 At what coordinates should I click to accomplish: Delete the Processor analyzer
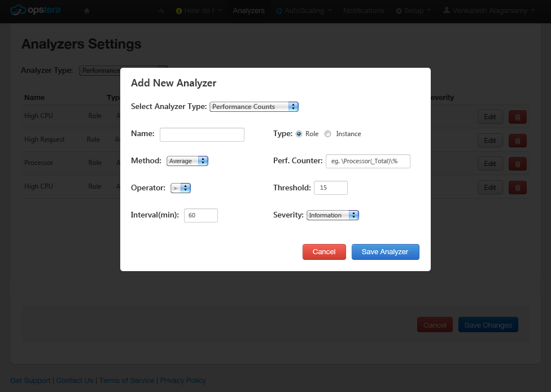pos(517,164)
